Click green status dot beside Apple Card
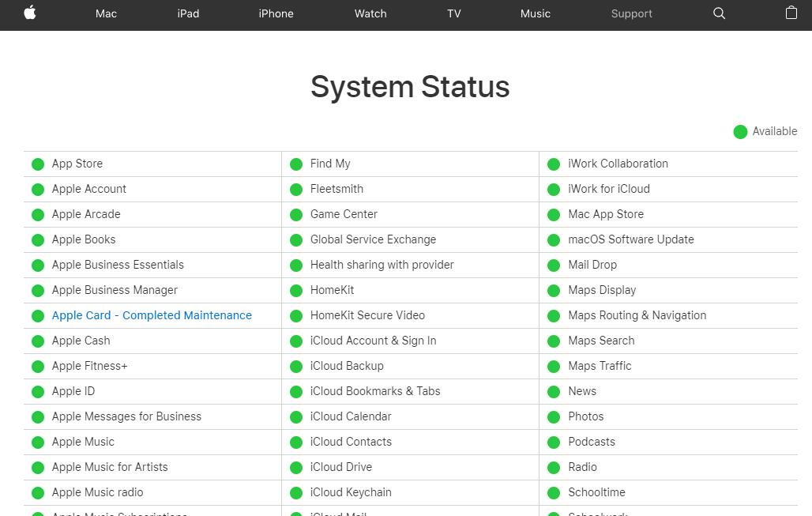Image resolution: width=812 pixels, height=516 pixels. (x=38, y=316)
